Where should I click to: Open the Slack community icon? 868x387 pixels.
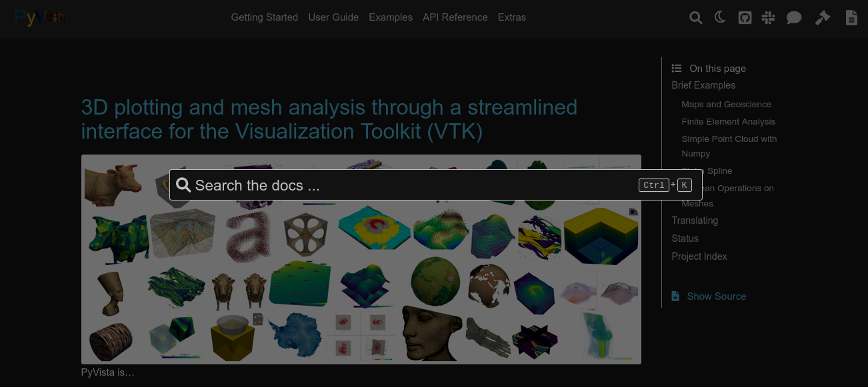pos(768,17)
